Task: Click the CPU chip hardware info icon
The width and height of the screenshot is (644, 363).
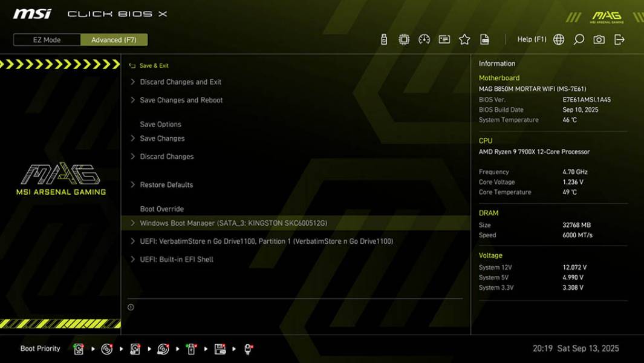Action: (x=404, y=38)
